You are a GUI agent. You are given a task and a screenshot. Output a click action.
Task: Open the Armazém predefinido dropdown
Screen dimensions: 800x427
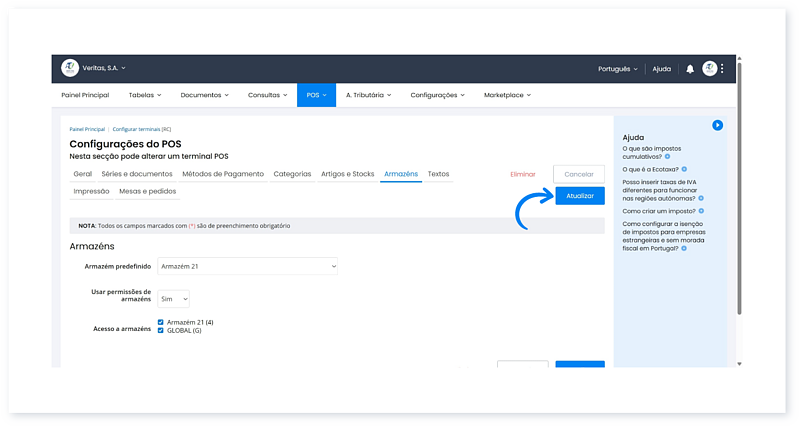(x=247, y=266)
